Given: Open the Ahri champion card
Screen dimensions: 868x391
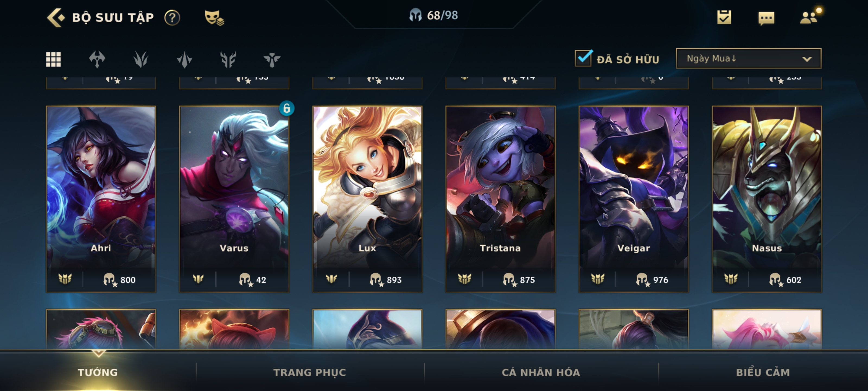Looking at the screenshot, I should [101, 199].
